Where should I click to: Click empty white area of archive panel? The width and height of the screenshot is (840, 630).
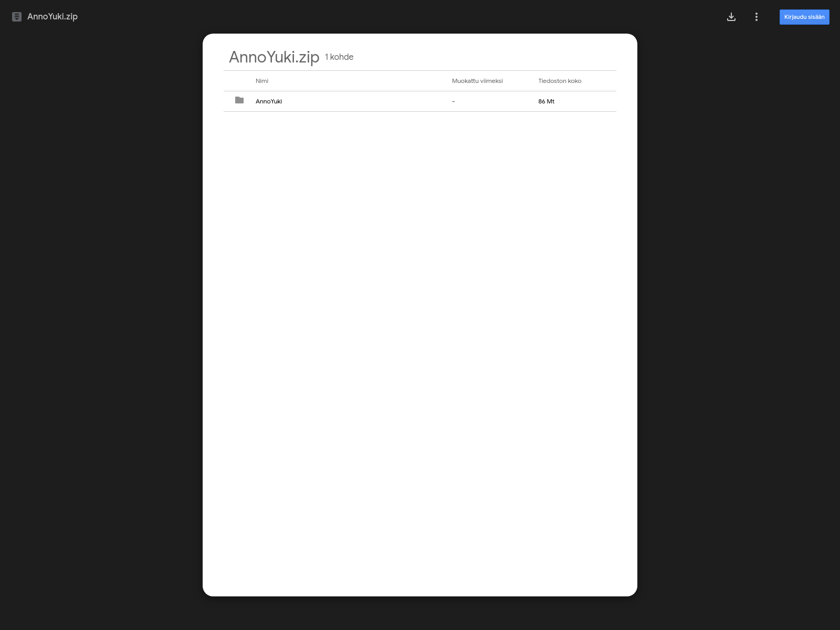click(420, 341)
